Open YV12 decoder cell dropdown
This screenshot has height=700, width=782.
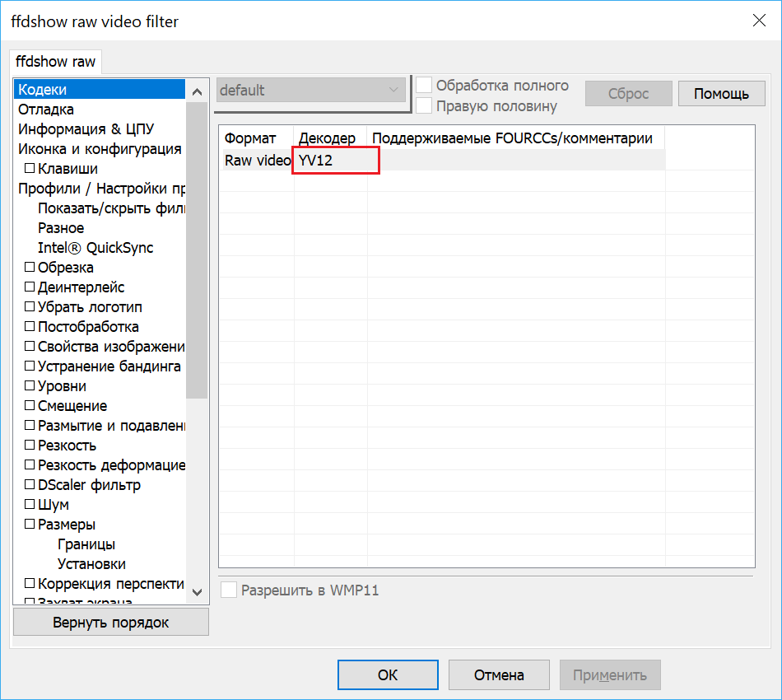pos(336,161)
